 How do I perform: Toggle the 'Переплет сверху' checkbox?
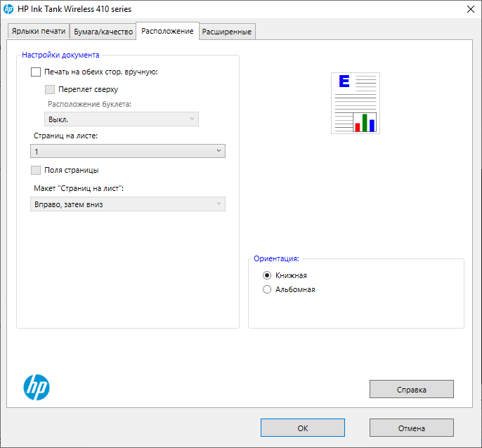[x=50, y=89]
